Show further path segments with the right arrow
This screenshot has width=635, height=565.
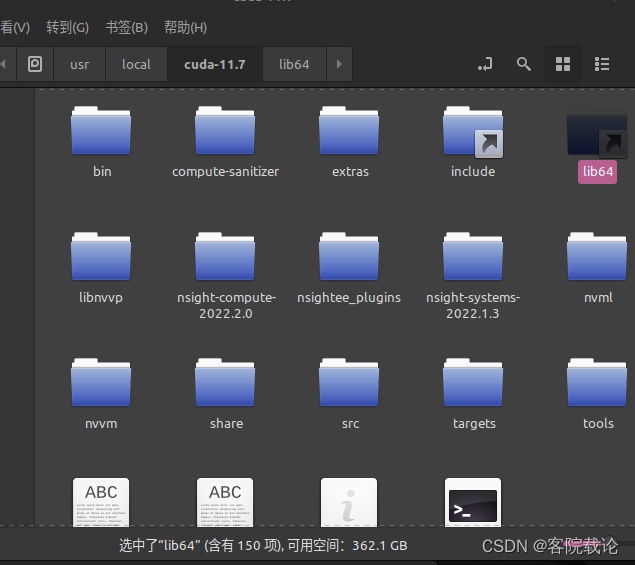coord(339,64)
